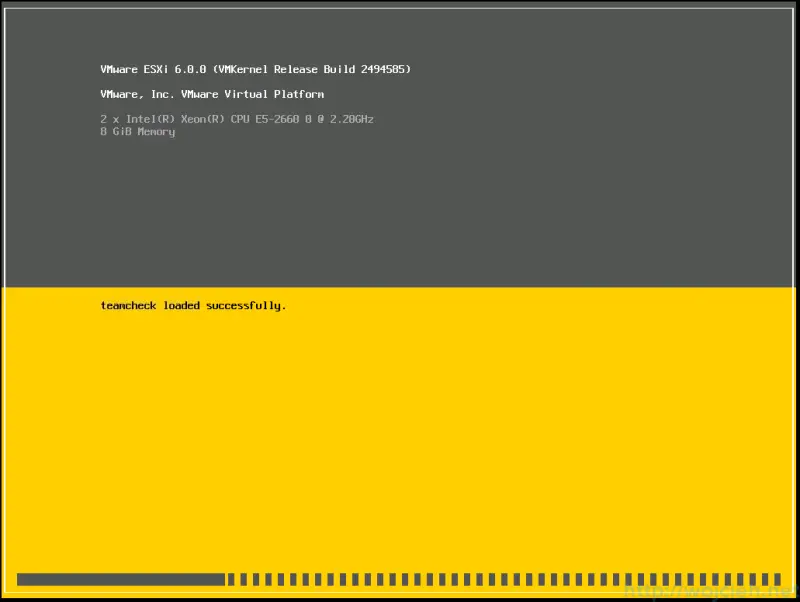Click the VMware, Inc. VMware Virtual Platform line

[210, 94]
